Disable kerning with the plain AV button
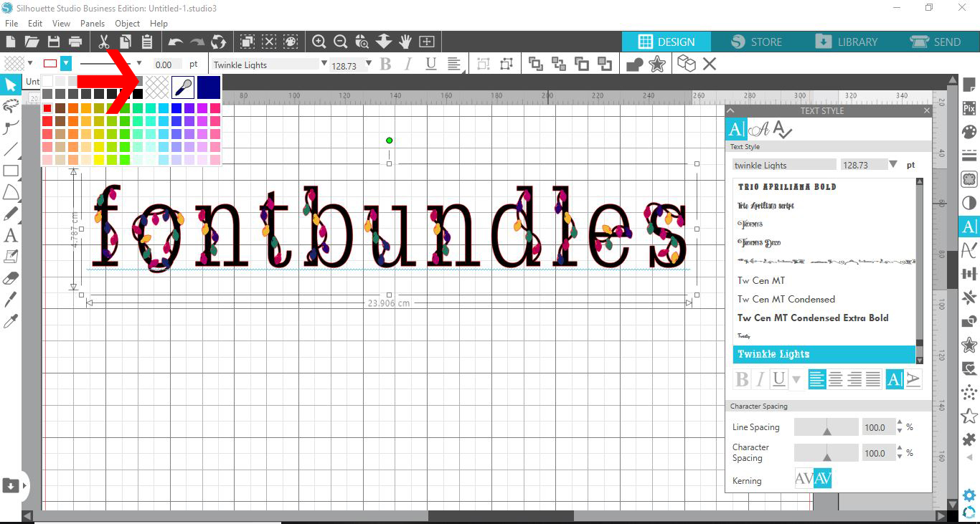 [x=804, y=479]
